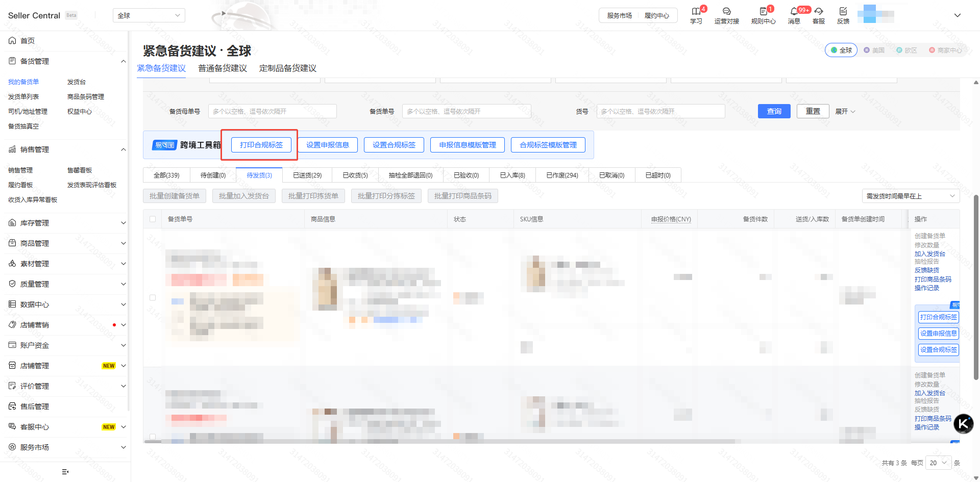Screen dimensions: 980x482
Task: Open the 学习 learning icon
Action: [696, 11]
